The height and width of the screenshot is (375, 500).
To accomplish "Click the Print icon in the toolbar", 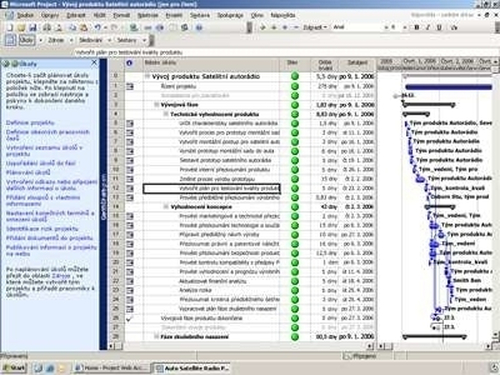I will 47,27.
